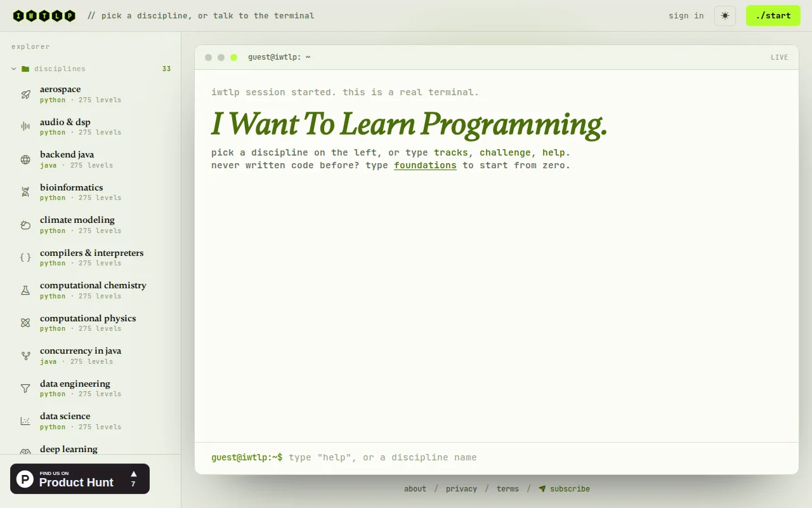Select compilers & interpreters discipline
This screenshot has width=812, height=508.
90,257
